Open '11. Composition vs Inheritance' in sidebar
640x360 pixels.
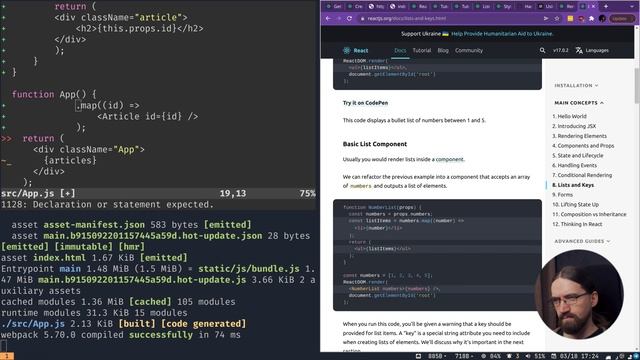pos(589,214)
